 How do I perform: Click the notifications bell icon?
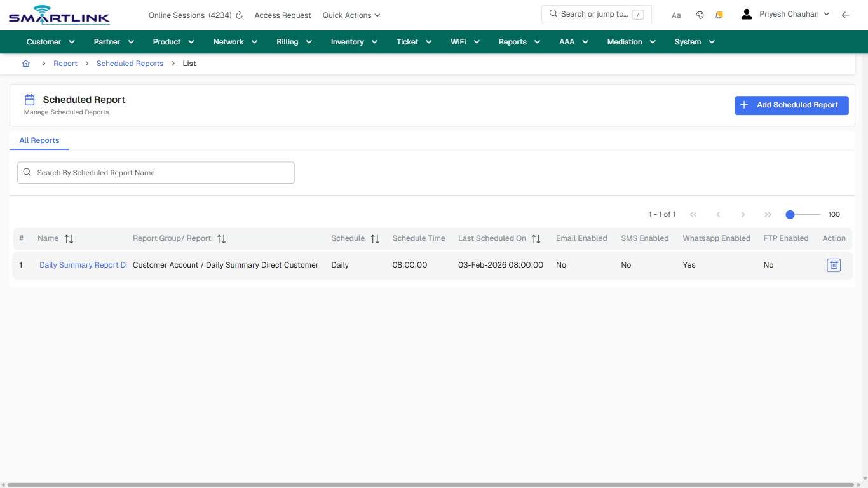point(719,15)
